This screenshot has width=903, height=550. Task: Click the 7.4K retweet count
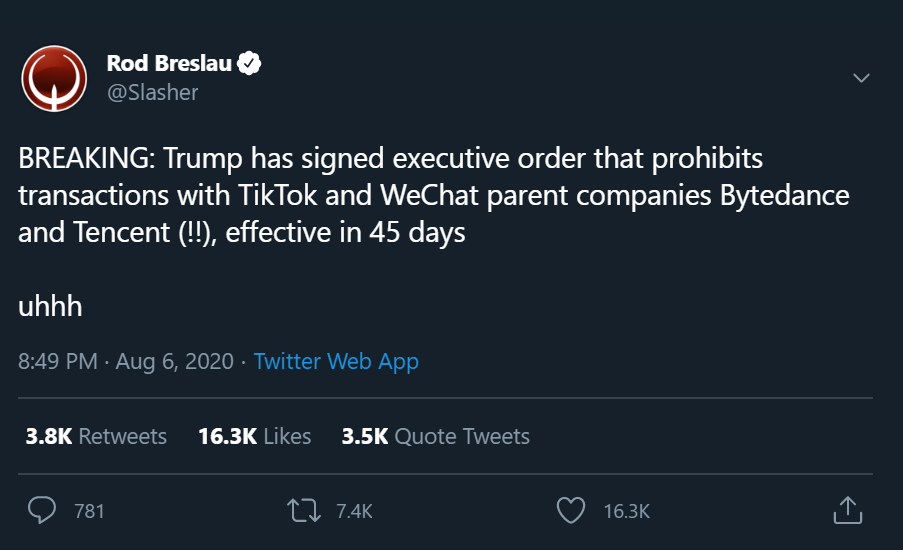click(354, 511)
